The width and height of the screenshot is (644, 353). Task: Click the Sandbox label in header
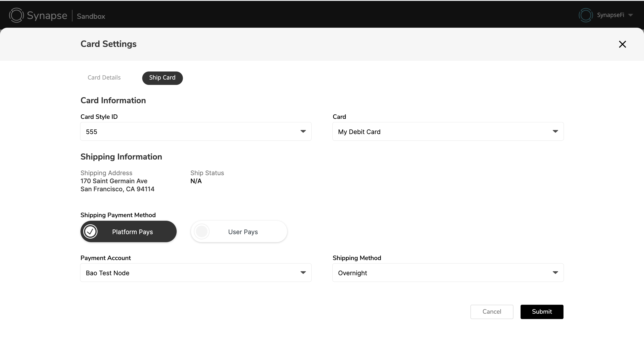[x=91, y=17]
